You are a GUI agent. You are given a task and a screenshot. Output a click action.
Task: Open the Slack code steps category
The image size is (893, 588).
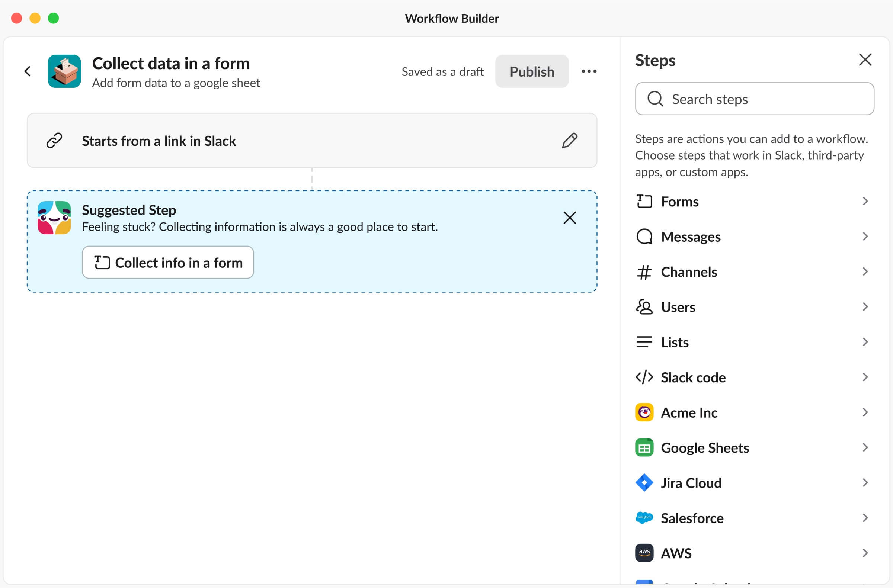(x=754, y=377)
